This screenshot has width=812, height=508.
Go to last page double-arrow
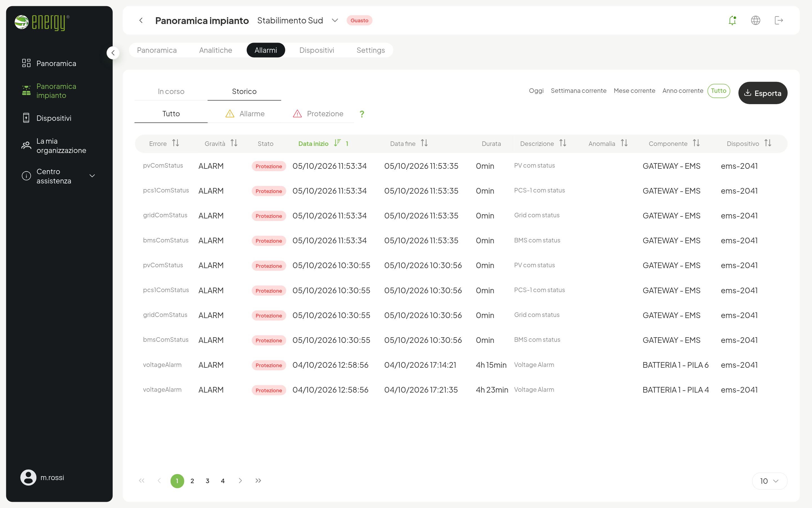[x=258, y=481]
